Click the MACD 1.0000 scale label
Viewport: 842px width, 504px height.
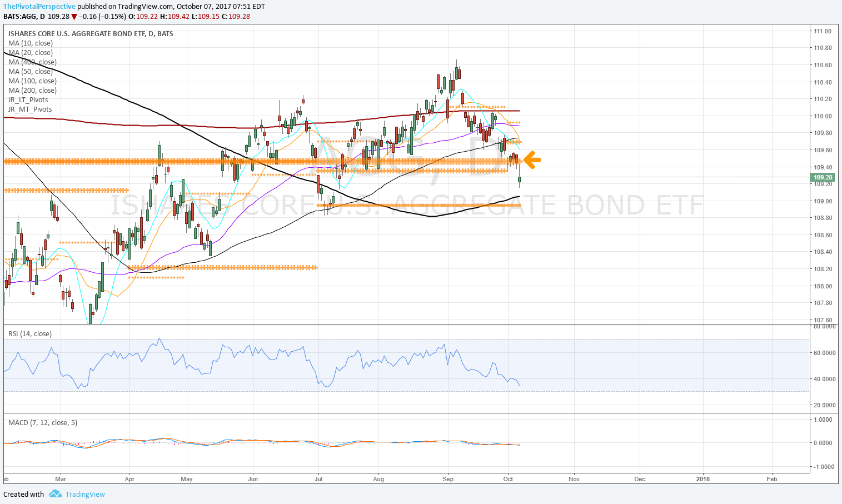pos(824,420)
